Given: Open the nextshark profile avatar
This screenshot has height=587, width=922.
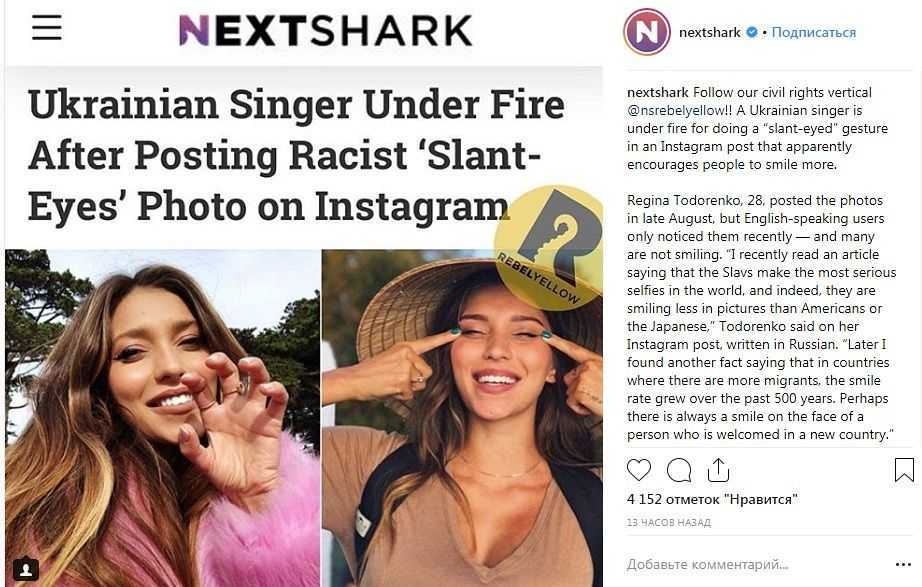Looking at the screenshot, I should 647,32.
